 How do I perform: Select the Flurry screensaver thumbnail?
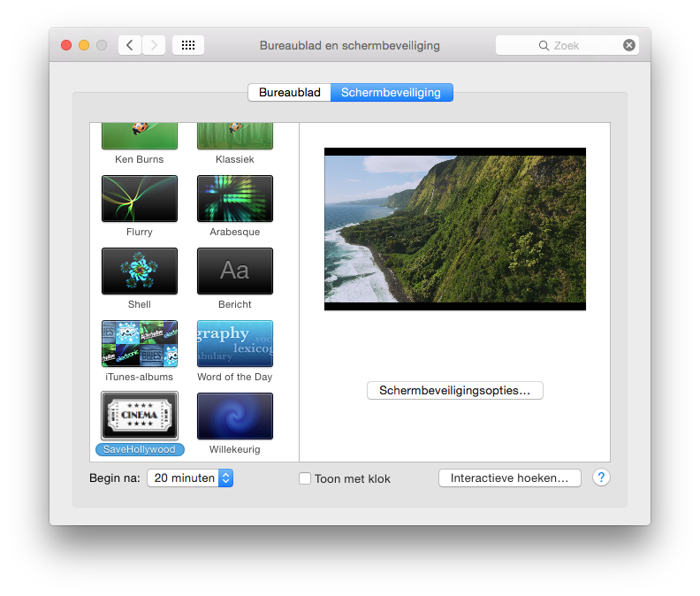tap(140, 198)
